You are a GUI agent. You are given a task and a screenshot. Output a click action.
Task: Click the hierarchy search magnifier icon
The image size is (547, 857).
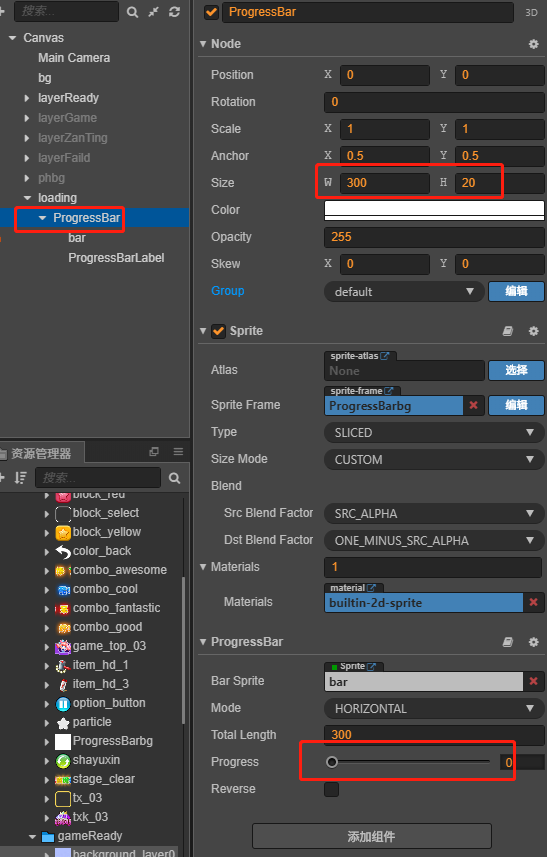[x=132, y=12]
